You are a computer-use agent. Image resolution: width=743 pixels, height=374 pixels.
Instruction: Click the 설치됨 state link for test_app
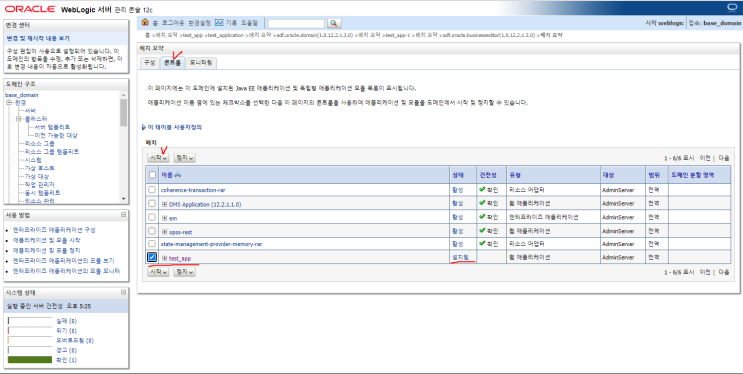pos(460,257)
